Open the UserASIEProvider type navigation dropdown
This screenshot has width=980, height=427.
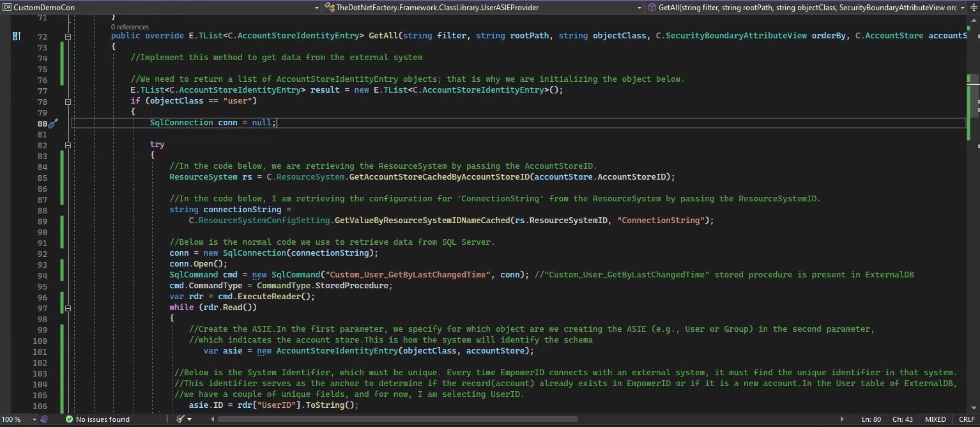(x=639, y=7)
